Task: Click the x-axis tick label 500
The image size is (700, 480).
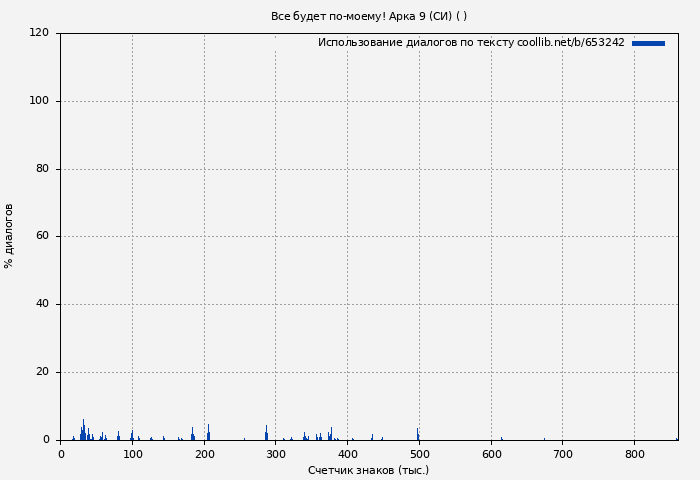Action: 419,455
